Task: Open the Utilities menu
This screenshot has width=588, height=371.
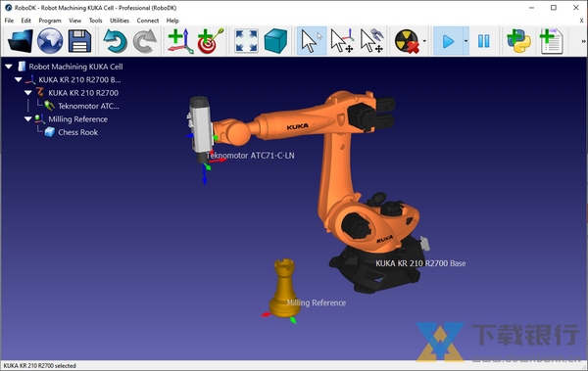Action: pos(120,21)
